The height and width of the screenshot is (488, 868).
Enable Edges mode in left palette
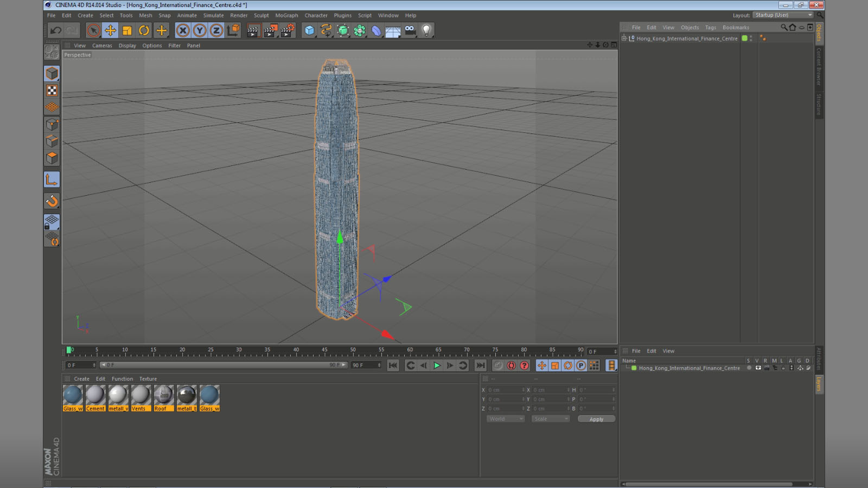pos(52,141)
